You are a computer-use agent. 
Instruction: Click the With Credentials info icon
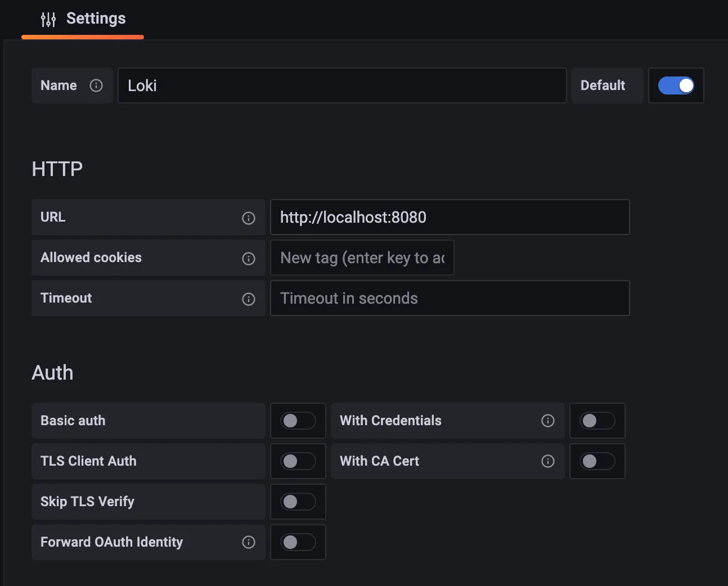tap(548, 421)
